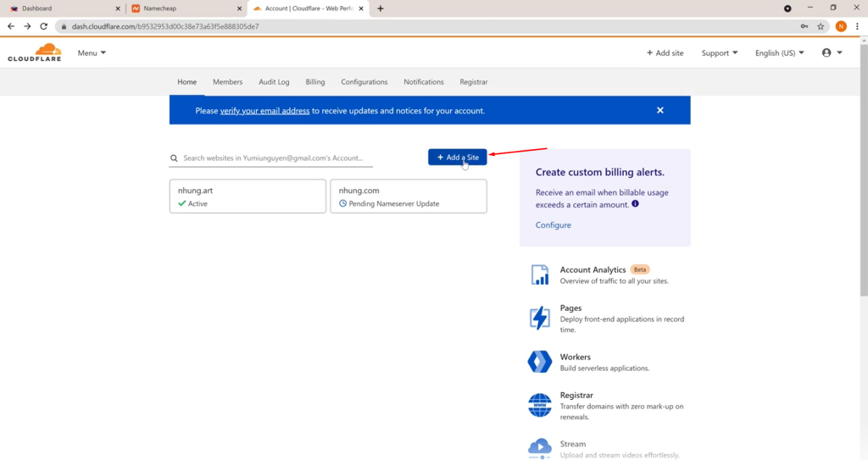Screen dimensions: 868x460
Task: Click the Account Analytics chart icon
Action: tap(540, 274)
